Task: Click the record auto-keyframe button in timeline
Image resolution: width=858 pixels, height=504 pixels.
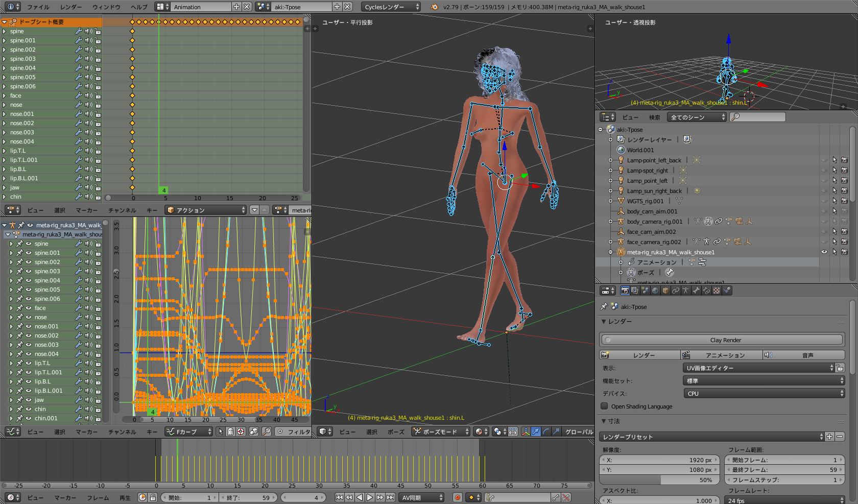Action: click(x=458, y=497)
